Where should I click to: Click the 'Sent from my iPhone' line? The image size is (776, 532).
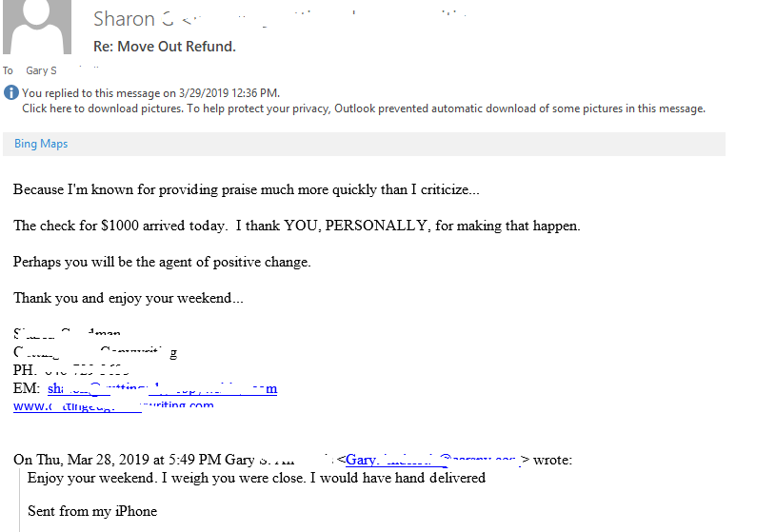(92, 511)
